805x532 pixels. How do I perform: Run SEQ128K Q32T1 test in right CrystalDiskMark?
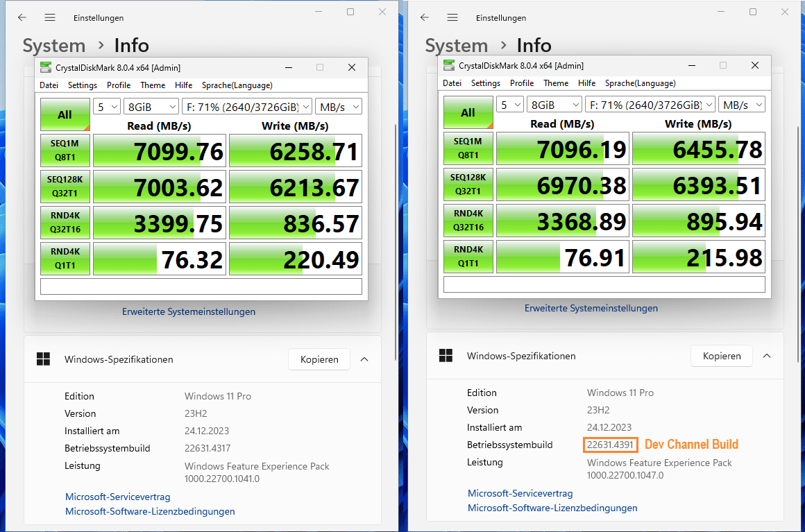(x=468, y=185)
